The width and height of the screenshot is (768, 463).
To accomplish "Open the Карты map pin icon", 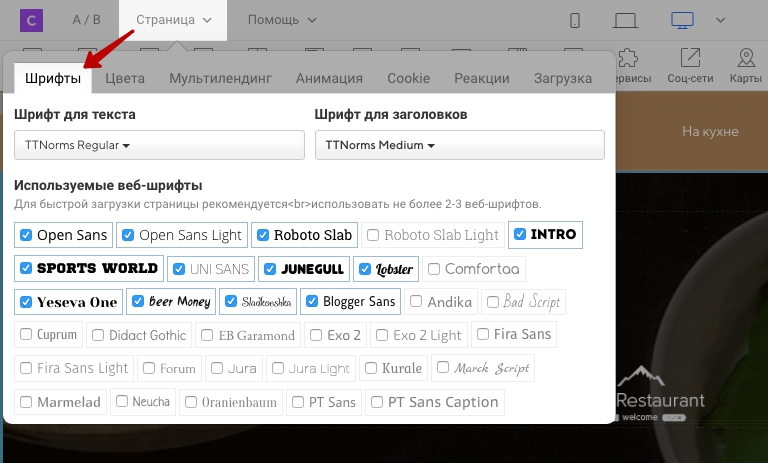I will tap(746, 58).
